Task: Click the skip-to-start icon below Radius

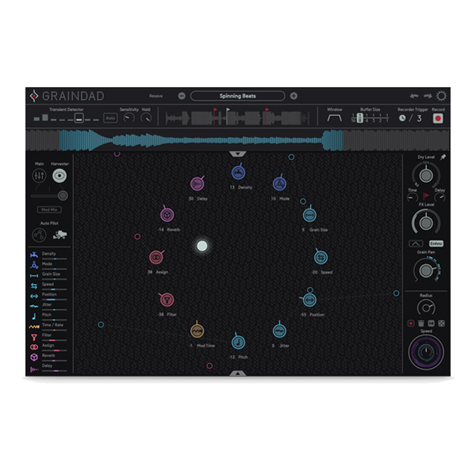Action: tap(431, 323)
